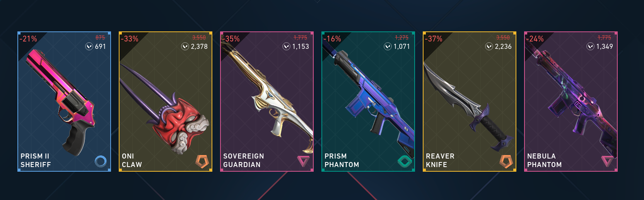
Task: Click the pink tier icon on Nebula Phantom
Action: click(x=607, y=161)
